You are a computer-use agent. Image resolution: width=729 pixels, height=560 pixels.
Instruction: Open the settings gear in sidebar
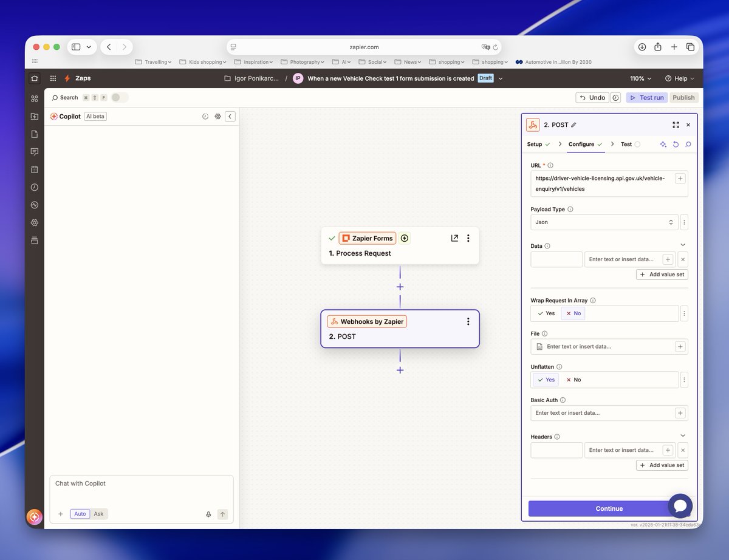(35, 223)
